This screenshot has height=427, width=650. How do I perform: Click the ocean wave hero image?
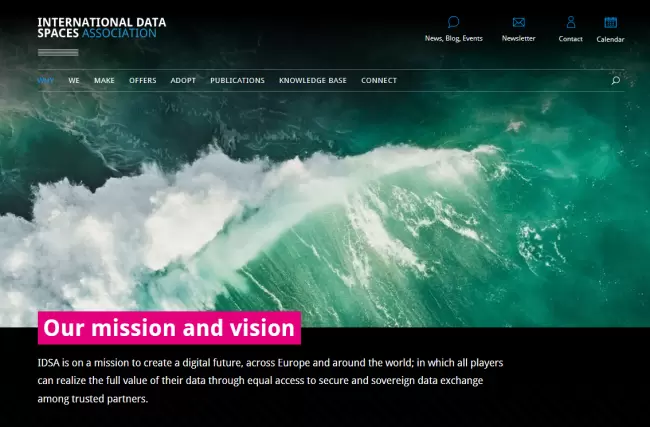[325, 210]
